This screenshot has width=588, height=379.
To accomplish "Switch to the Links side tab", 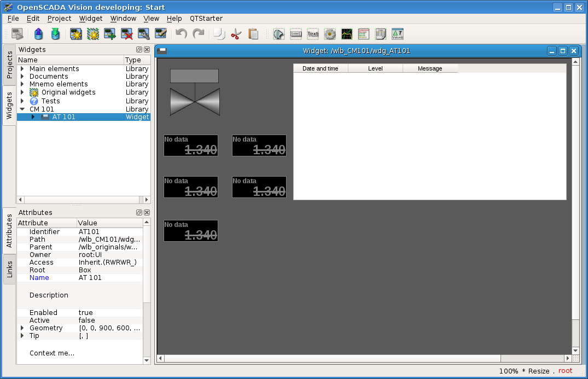I will (x=9, y=269).
